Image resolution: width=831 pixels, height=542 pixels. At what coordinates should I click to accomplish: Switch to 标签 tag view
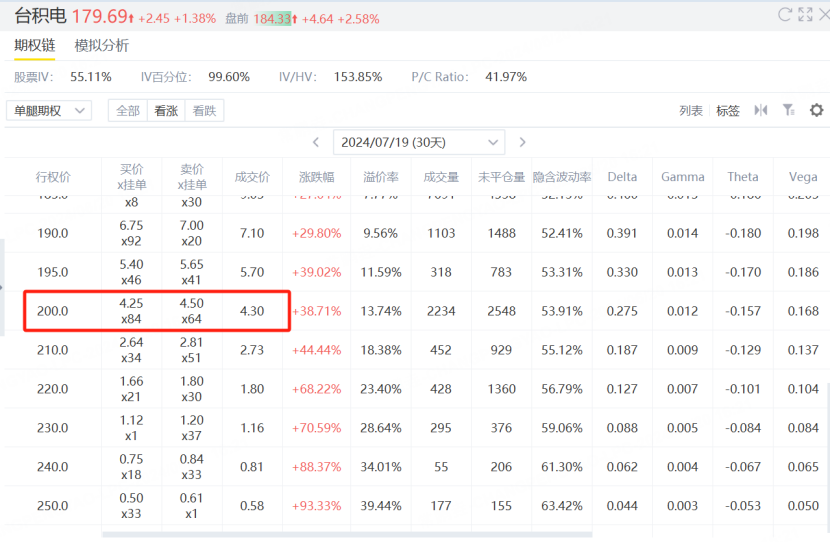coord(728,111)
